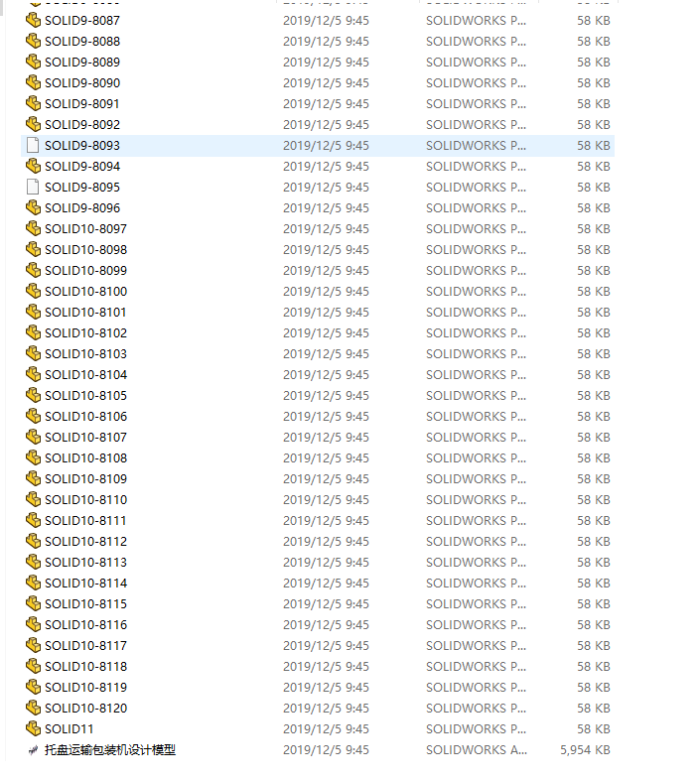Image resolution: width=700 pixels, height=780 pixels.
Task: Select file SOLID10-8108
Action: 85,458
